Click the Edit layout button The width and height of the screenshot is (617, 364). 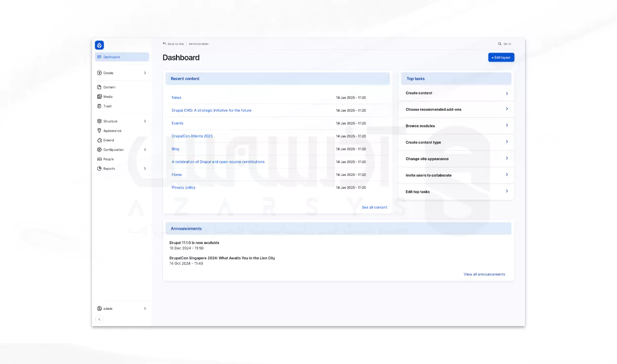coord(501,58)
